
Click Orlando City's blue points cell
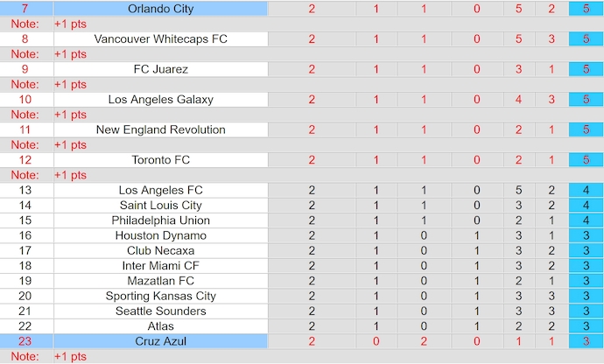[580, 9]
